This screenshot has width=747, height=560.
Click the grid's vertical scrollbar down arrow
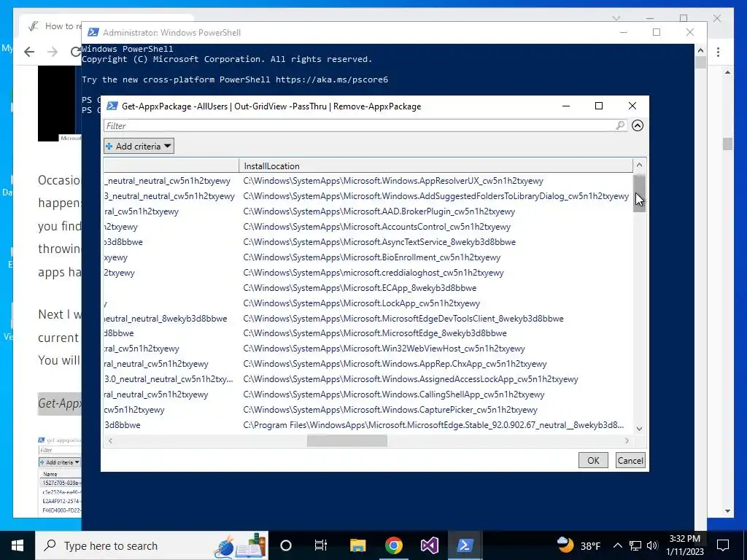(639, 429)
